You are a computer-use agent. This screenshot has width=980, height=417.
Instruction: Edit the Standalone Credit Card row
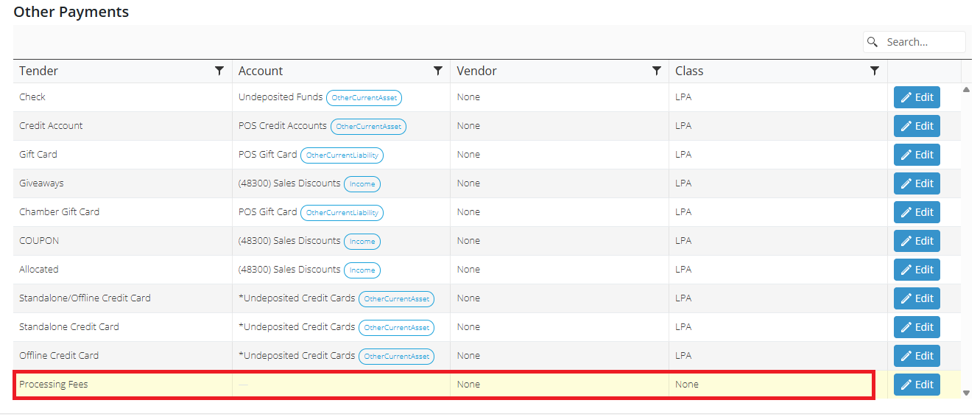(917, 327)
